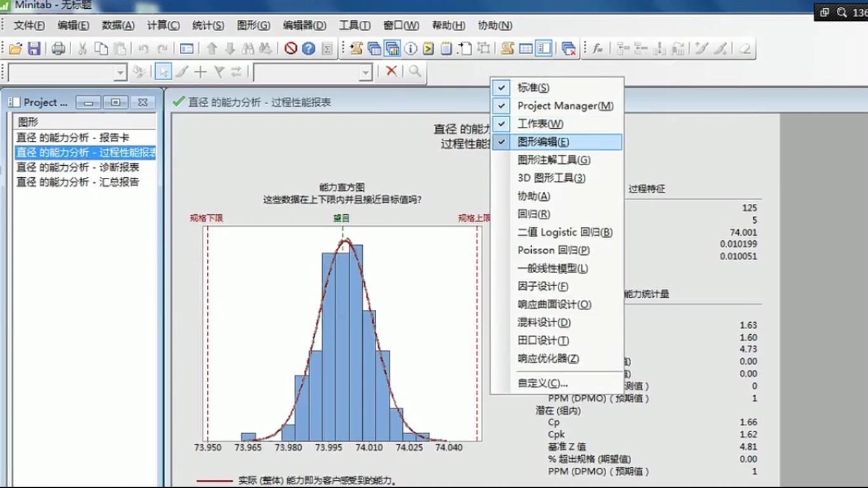
Task: Click the Redo arrow icon
Action: point(163,48)
